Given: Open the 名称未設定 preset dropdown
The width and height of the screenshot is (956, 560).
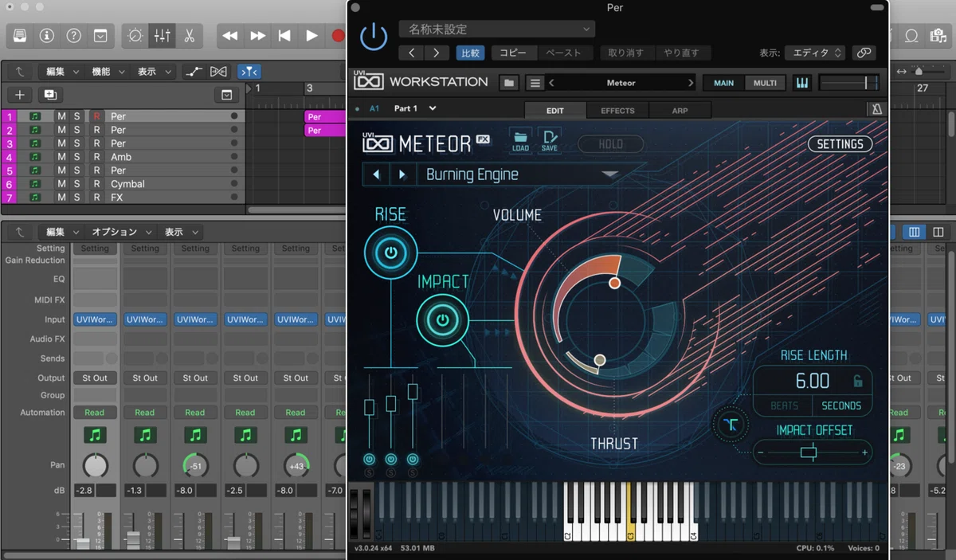Looking at the screenshot, I should pos(497,29).
